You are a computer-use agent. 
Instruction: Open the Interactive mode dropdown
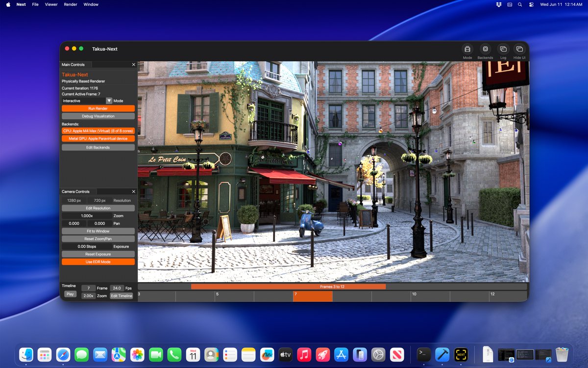(87, 101)
